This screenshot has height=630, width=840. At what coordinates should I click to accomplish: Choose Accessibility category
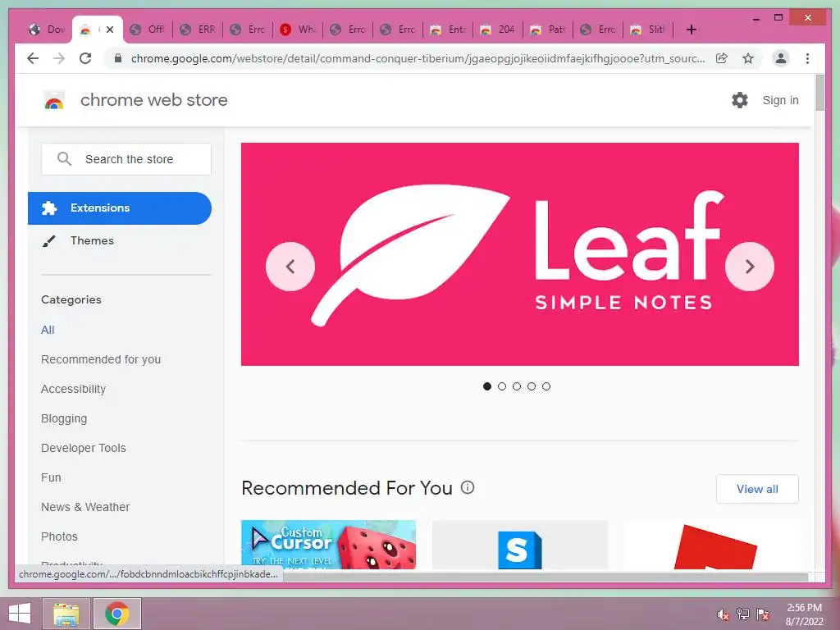[x=73, y=389]
